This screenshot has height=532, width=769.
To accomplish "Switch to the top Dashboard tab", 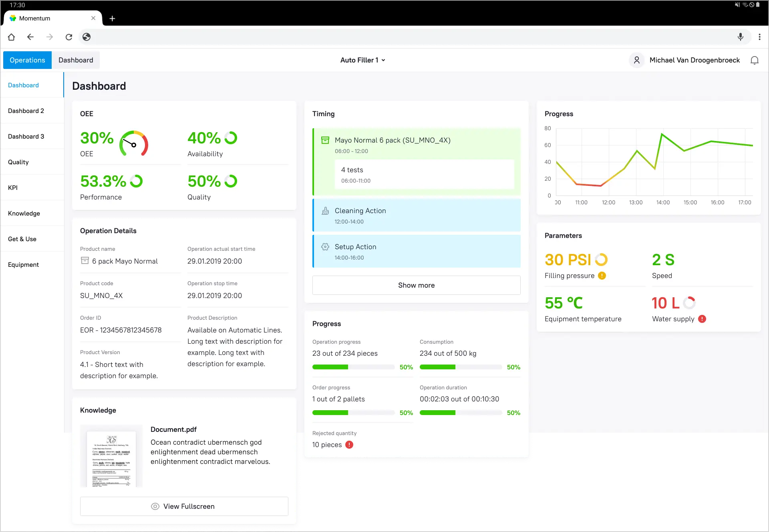I will pos(76,60).
